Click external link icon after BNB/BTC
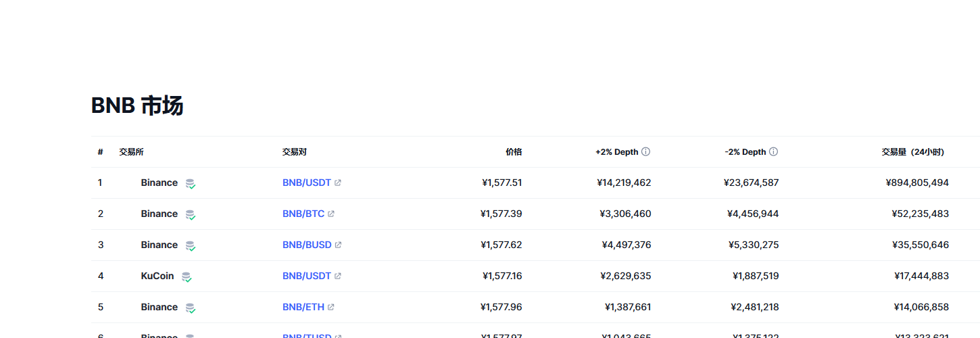980x338 pixels. point(331,214)
